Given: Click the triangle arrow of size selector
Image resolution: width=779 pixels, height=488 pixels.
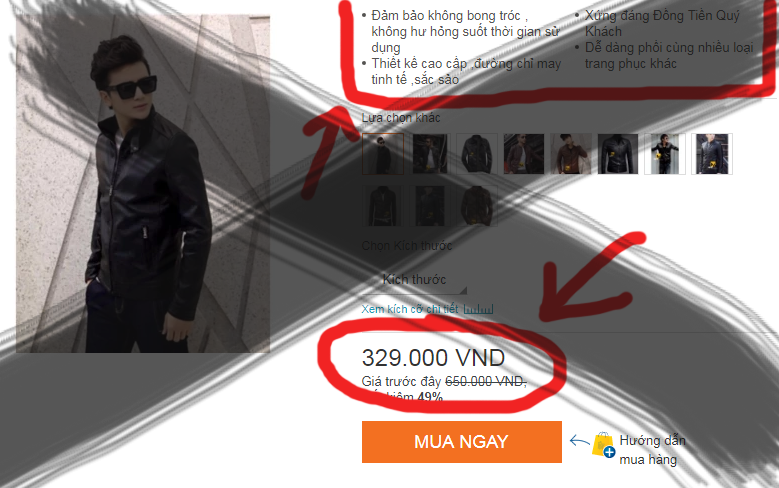Looking at the screenshot, I should pos(464,290).
